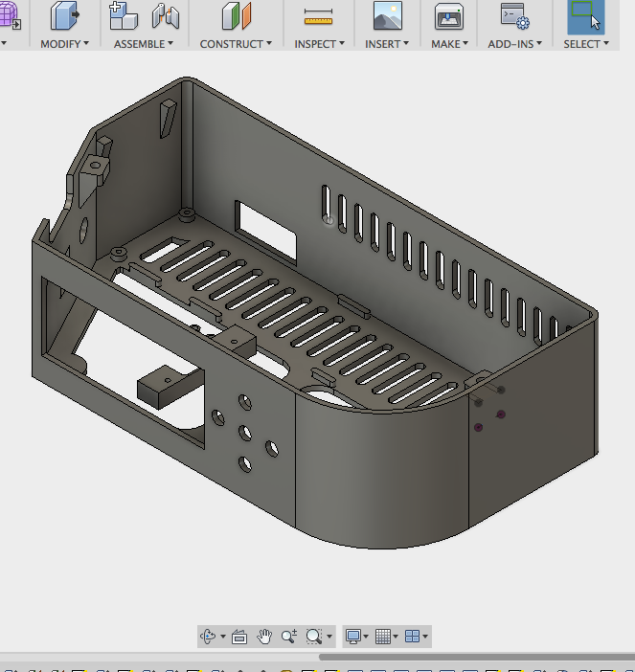This screenshot has height=672, width=635.
Task: Open the MAKE menu
Action: click(449, 44)
